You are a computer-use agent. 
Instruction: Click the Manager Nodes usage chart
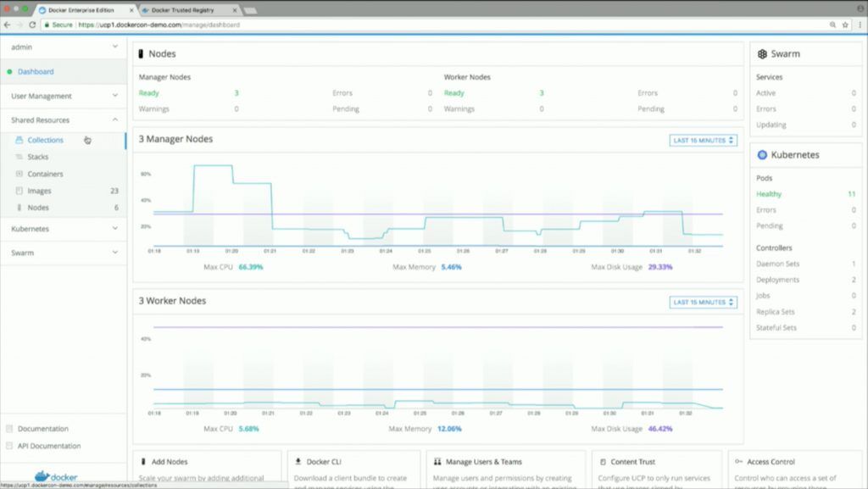click(x=437, y=208)
